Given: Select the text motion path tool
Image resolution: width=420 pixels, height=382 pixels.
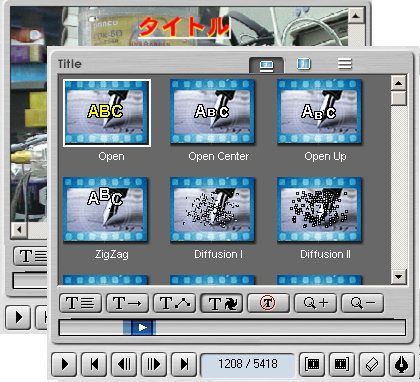Looking at the screenshot, I should (174, 303).
